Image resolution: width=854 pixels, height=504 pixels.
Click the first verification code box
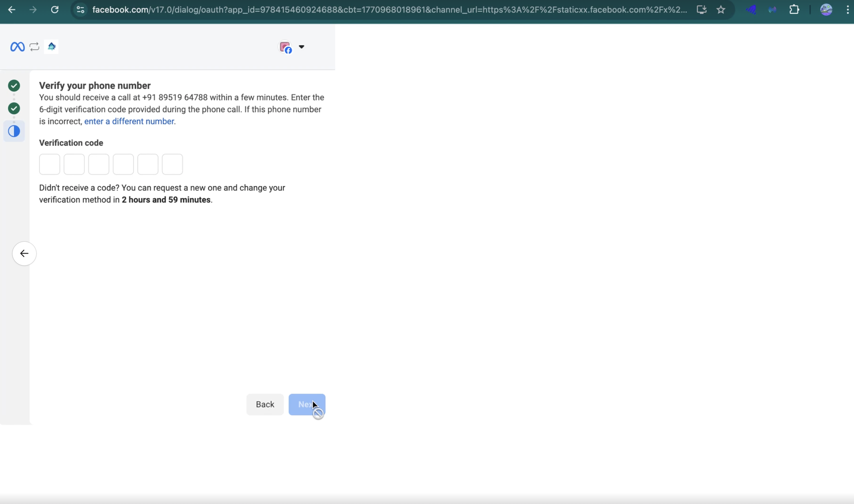coord(50,164)
